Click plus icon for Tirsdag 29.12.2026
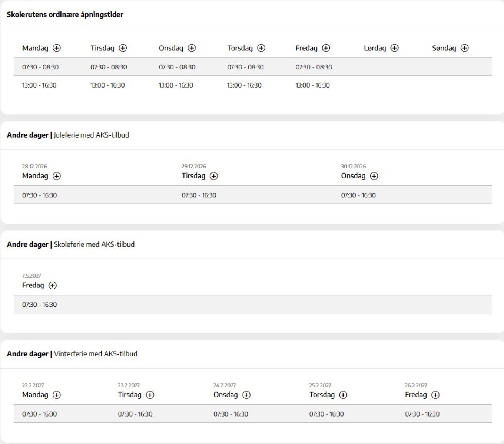This screenshot has height=444, width=504. (x=214, y=176)
